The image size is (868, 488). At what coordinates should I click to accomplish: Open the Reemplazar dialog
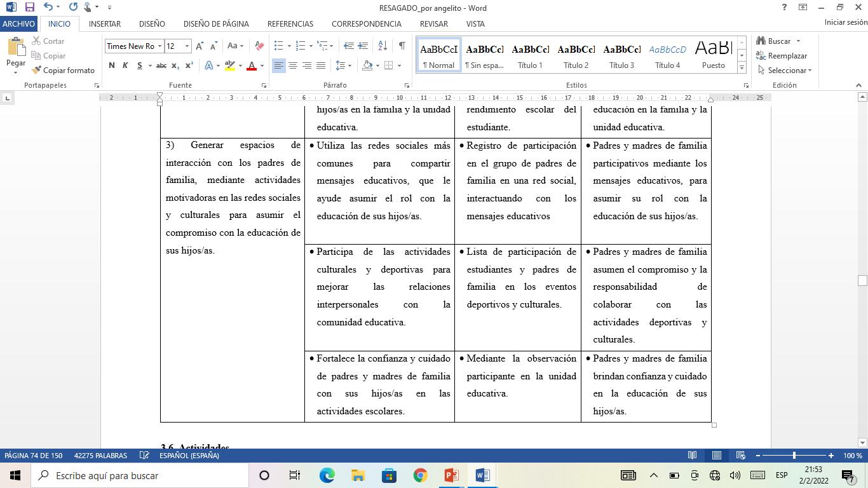(x=782, y=56)
